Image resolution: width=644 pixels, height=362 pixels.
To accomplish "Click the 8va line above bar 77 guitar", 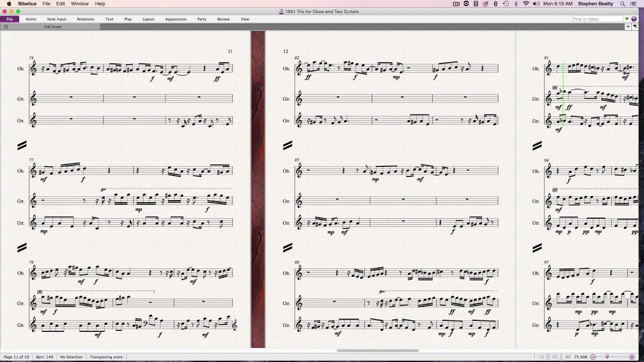I will click(x=166, y=189).
